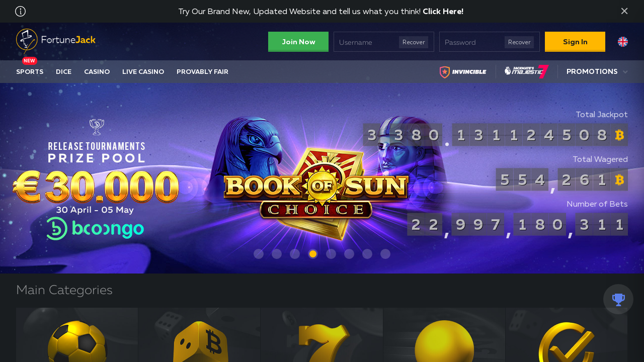Select the fifth banner slide dot
644x362 pixels.
click(331, 254)
